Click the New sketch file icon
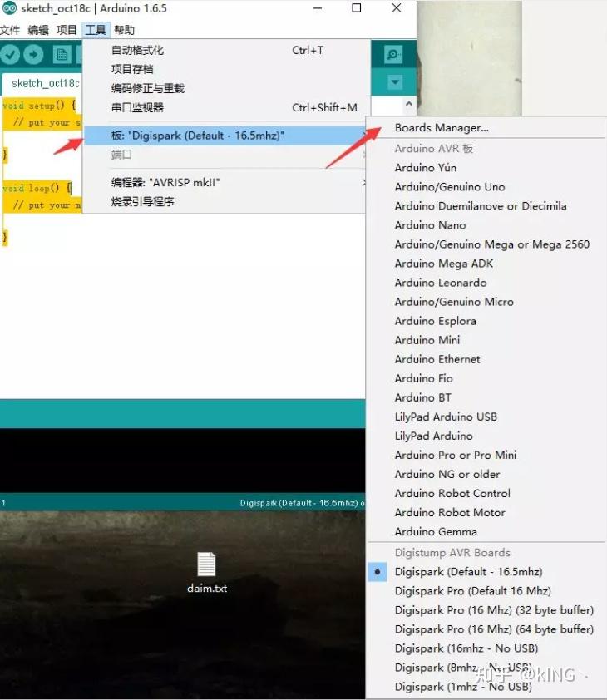 (x=62, y=55)
